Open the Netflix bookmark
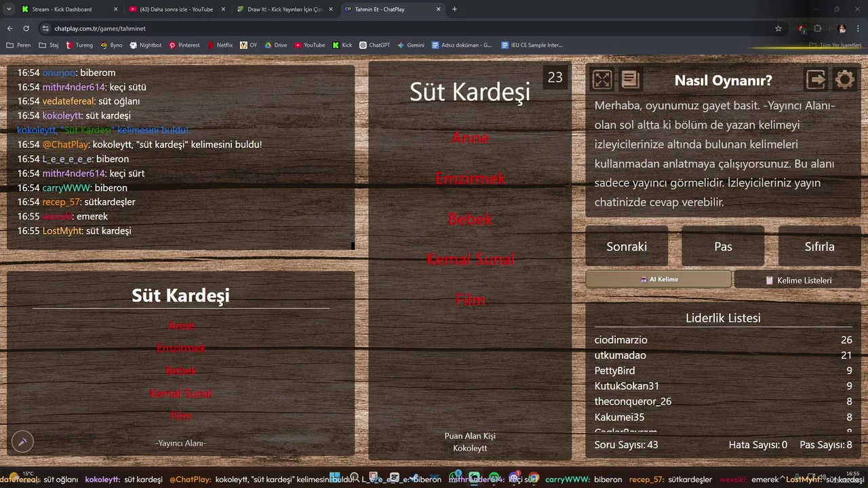The height and width of the screenshot is (488, 868). 220,45
